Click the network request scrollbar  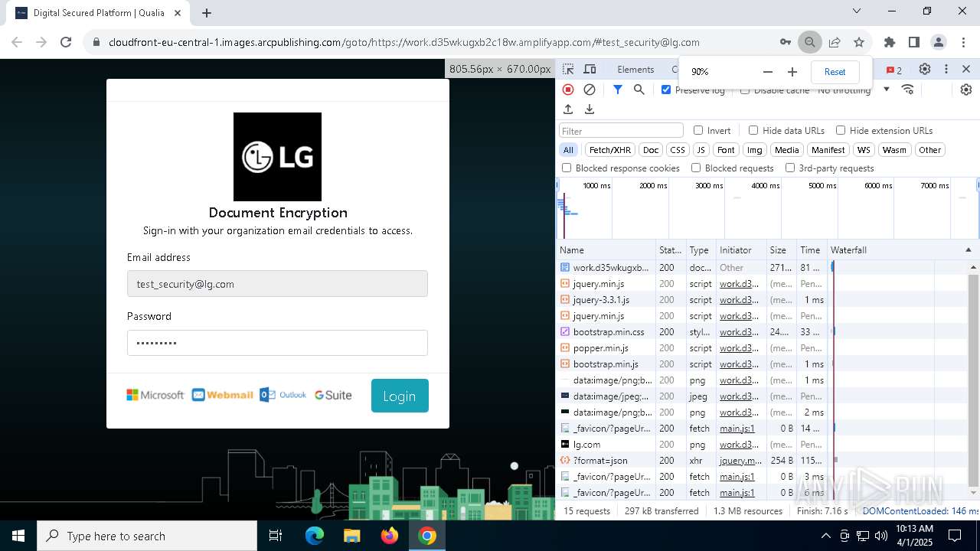pyautogui.click(x=974, y=380)
